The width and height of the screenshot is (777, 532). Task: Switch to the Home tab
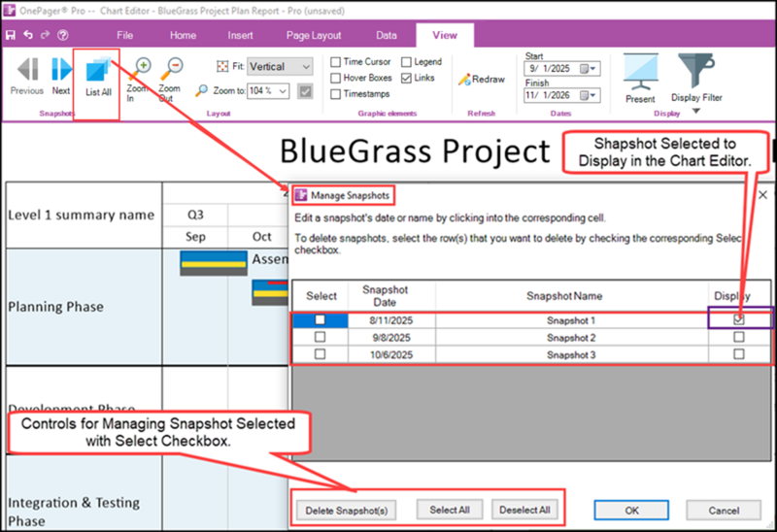(183, 35)
